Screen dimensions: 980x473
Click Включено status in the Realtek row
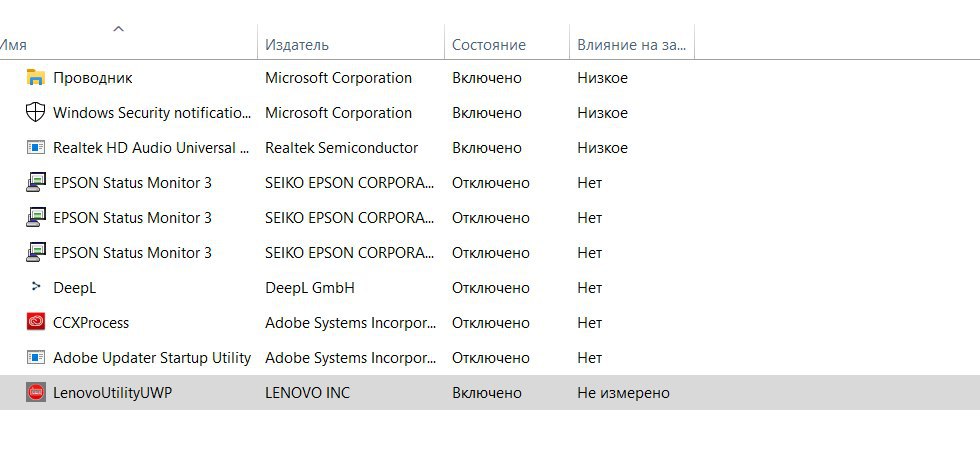coord(487,147)
